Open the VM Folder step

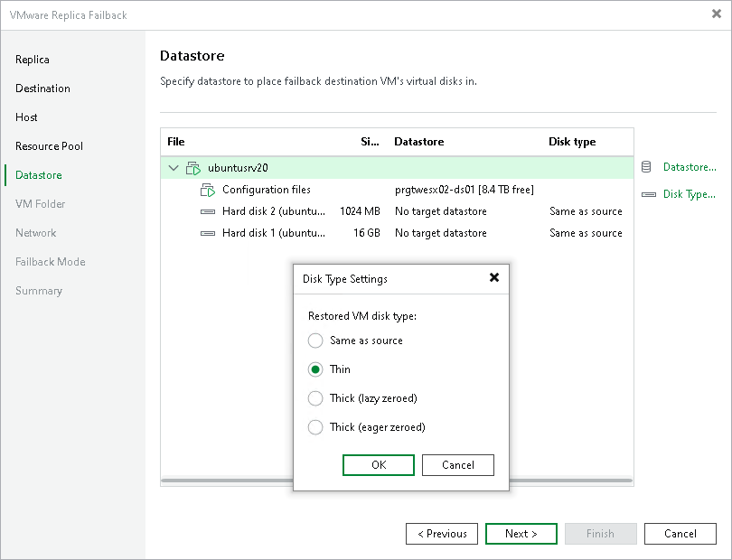[40, 204]
